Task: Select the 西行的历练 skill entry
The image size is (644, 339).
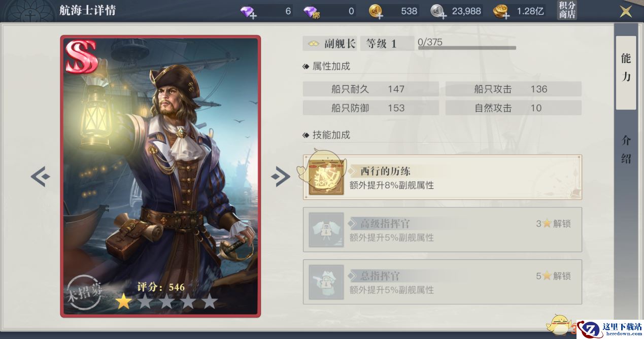Action: click(x=442, y=177)
